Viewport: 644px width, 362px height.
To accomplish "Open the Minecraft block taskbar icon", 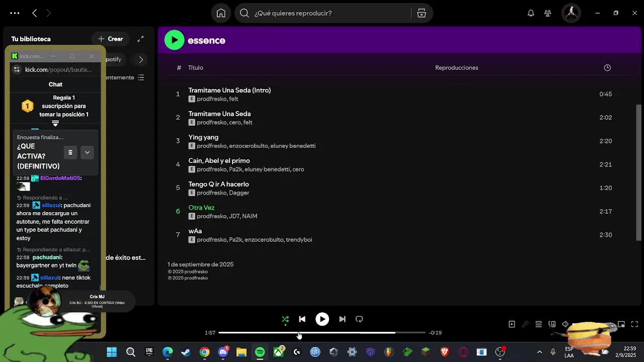I will tap(426, 352).
